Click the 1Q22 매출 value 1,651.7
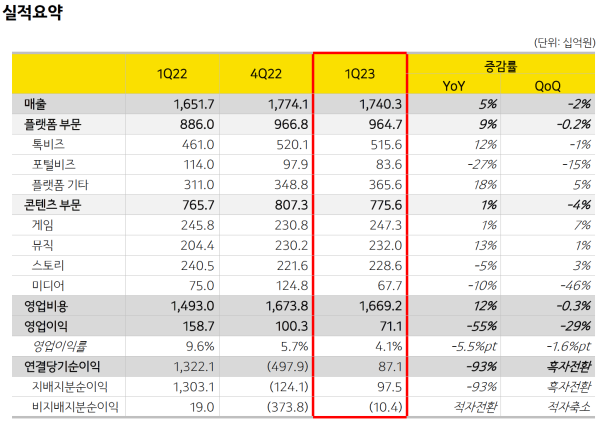 coord(194,104)
